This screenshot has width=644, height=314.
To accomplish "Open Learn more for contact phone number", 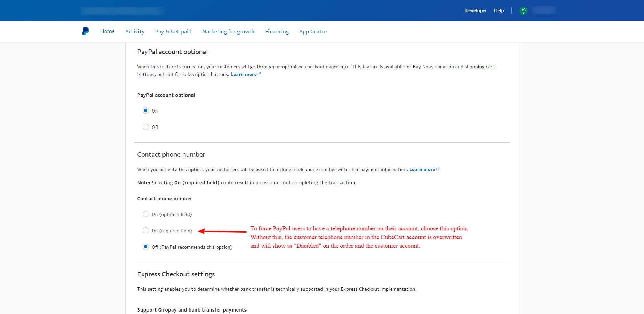I will coord(422,169).
